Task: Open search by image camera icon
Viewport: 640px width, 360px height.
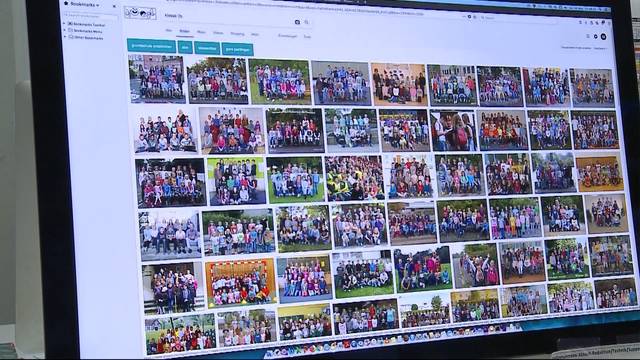Action: click(297, 22)
